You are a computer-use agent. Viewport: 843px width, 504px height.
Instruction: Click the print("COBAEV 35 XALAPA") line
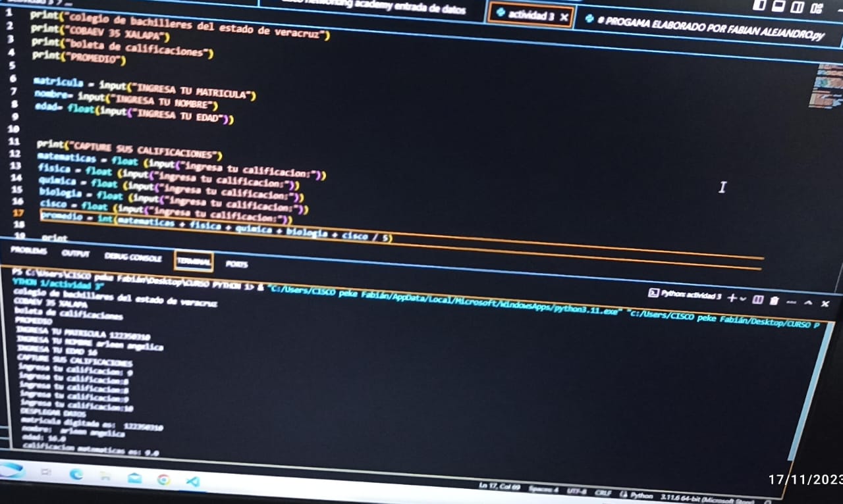(100, 33)
